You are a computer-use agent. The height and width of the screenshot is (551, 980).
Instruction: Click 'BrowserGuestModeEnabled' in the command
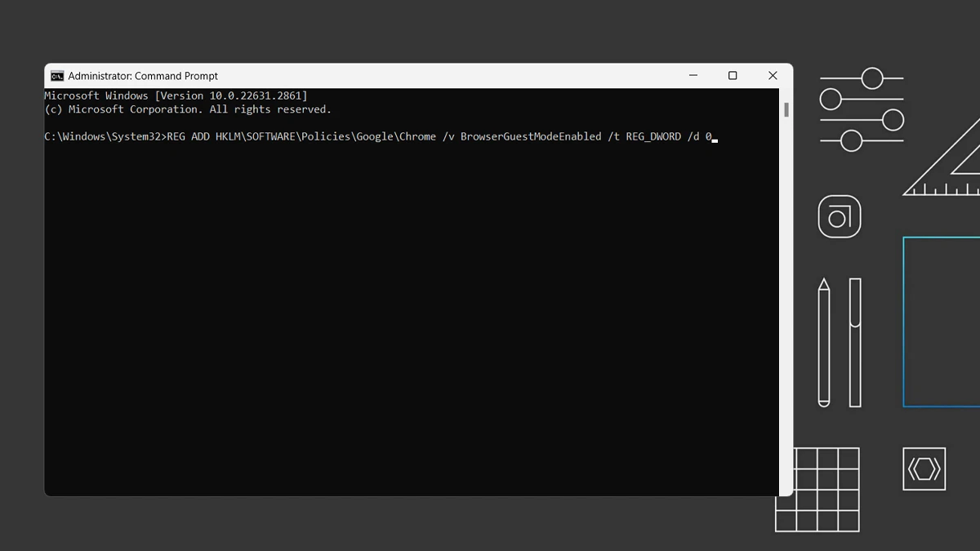pyautogui.click(x=531, y=136)
